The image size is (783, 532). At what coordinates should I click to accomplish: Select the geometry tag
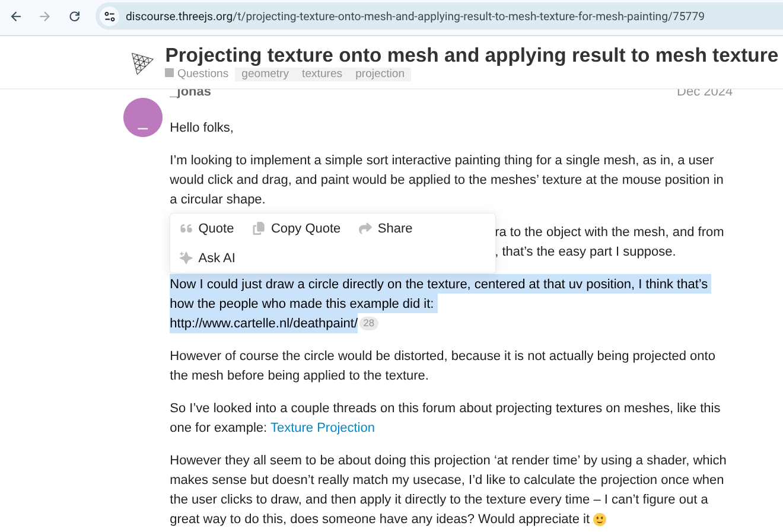click(265, 74)
